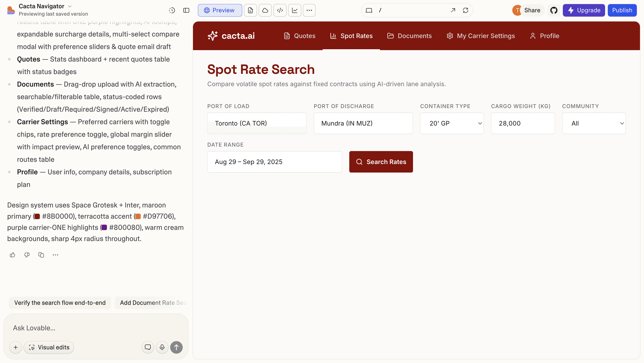Click the Publish button
The image size is (644, 363).
[x=622, y=10]
